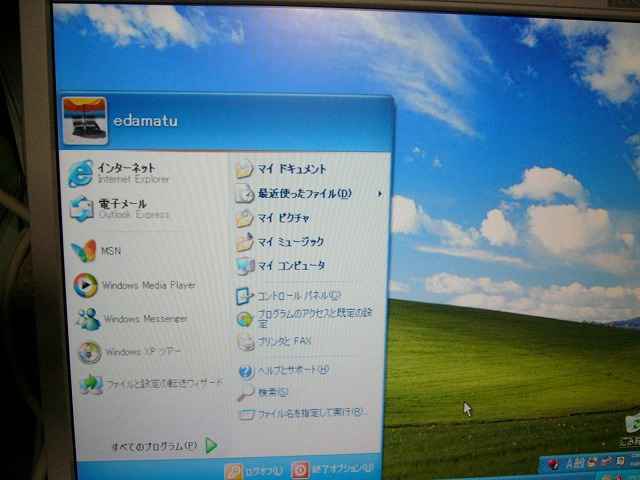The height and width of the screenshot is (480, 640).
Task: Click the Outlook Express subtitle text
Action: (x=134, y=214)
